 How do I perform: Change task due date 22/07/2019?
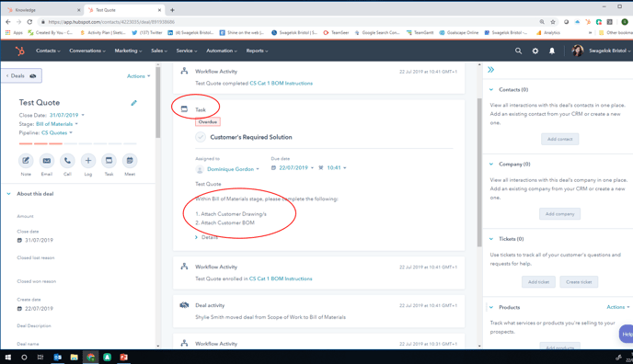point(296,168)
